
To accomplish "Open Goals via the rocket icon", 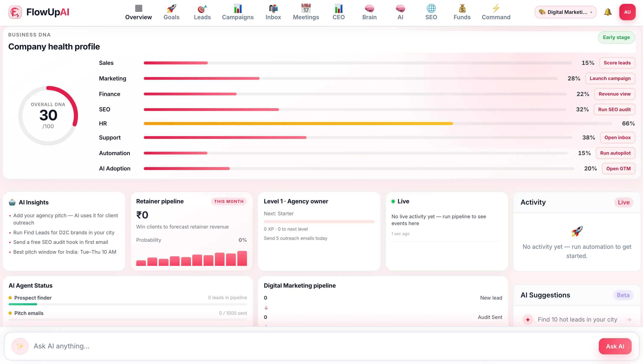I will (172, 9).
